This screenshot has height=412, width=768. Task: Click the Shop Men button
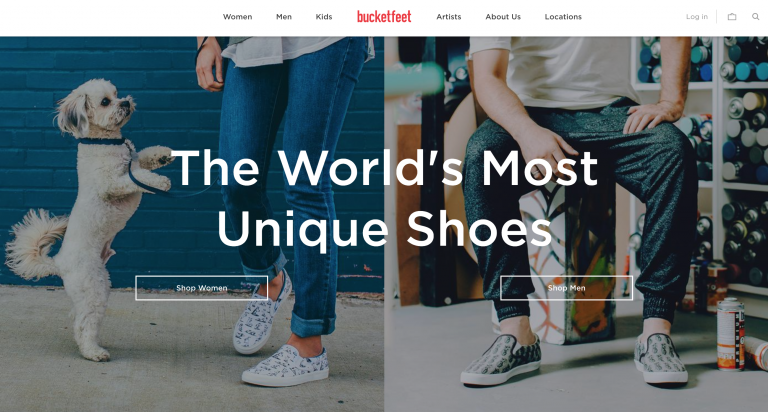567,288
